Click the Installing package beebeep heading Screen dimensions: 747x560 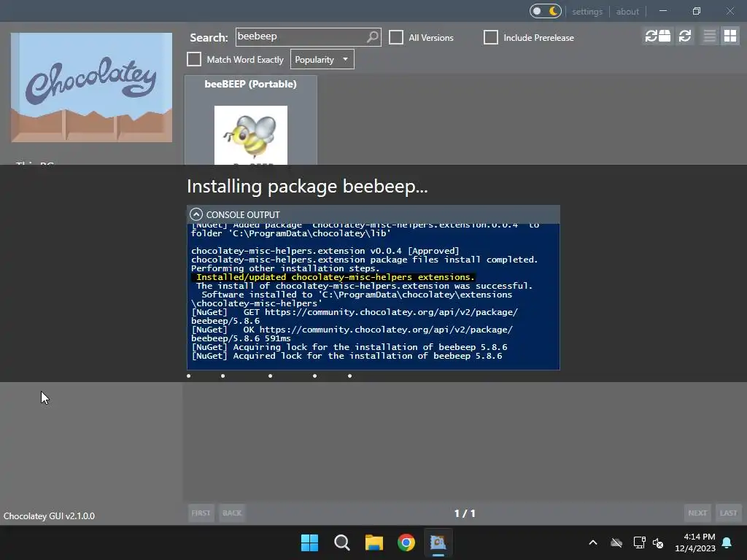(307, 186)
